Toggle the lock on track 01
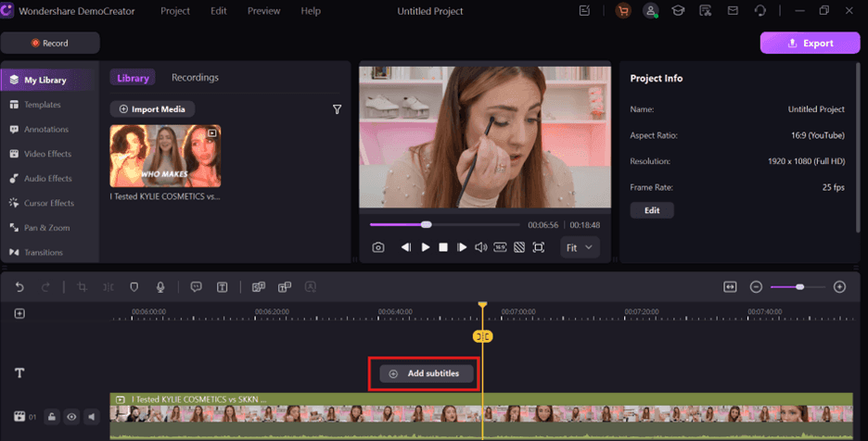The width and height of the screenshot is (868, 441). tap(52, 417)
